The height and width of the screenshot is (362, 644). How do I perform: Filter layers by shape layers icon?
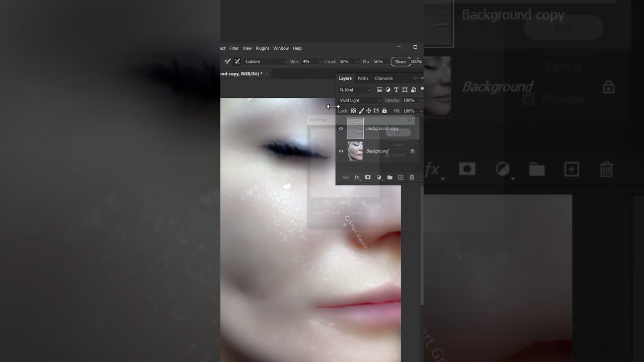[x=405, y=90]
